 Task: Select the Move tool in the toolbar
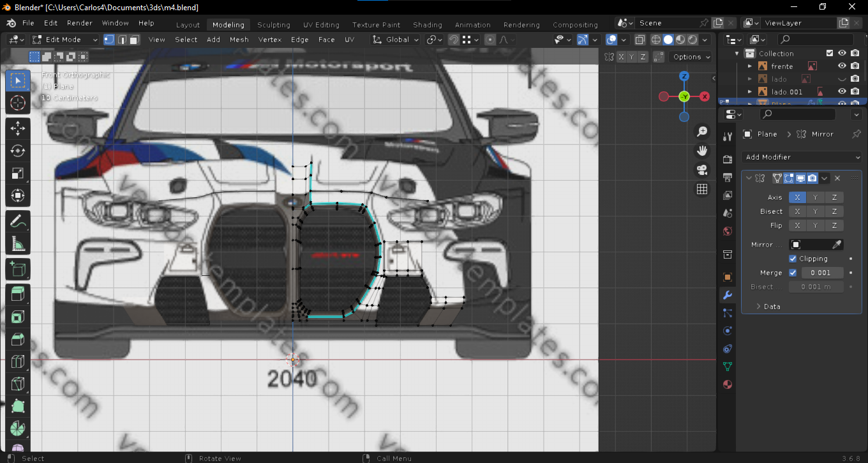tap(18, 127)
